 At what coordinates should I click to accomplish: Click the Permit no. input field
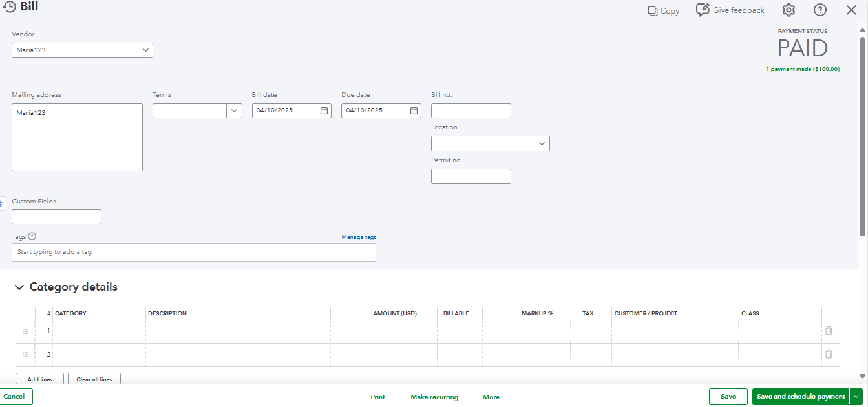[471, 176]
